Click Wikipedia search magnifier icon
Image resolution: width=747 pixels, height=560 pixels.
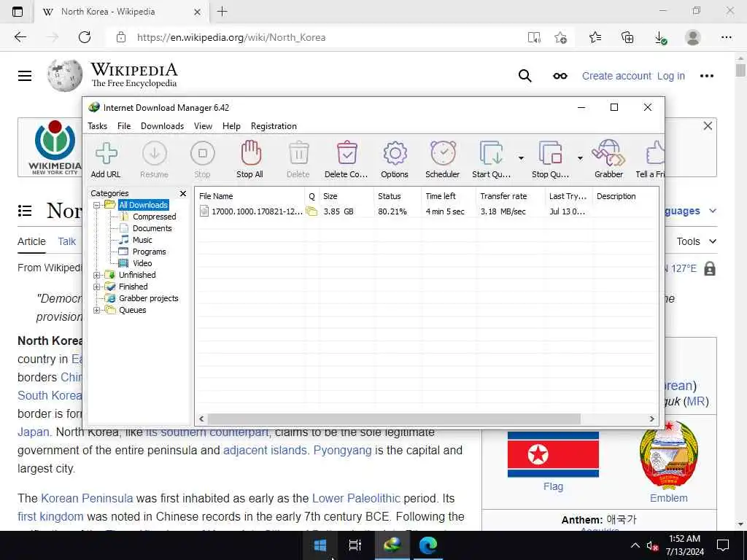click(525, 76)
